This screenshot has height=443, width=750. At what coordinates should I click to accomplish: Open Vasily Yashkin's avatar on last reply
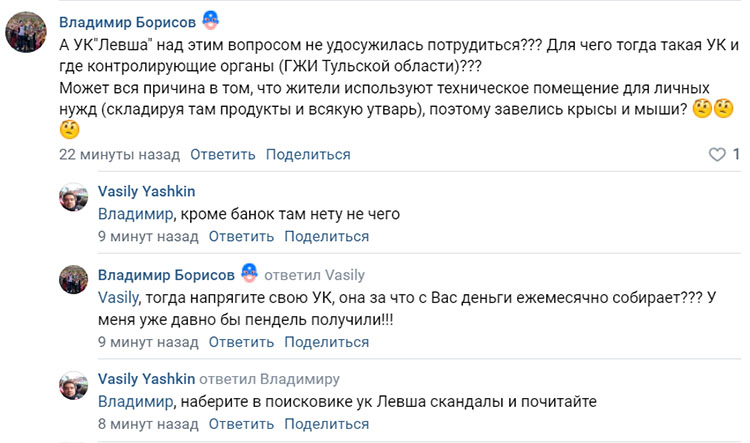(x=76, y=389)
